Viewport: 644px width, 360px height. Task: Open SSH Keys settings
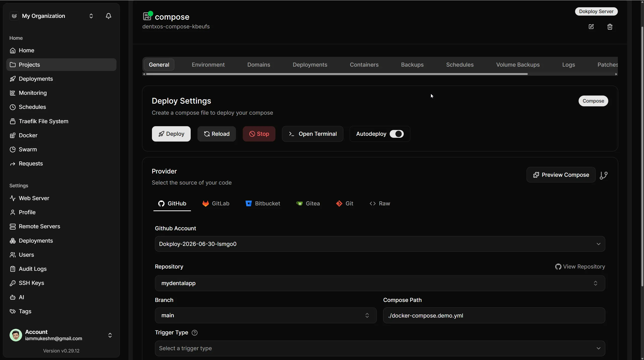[x=61, y=283]
